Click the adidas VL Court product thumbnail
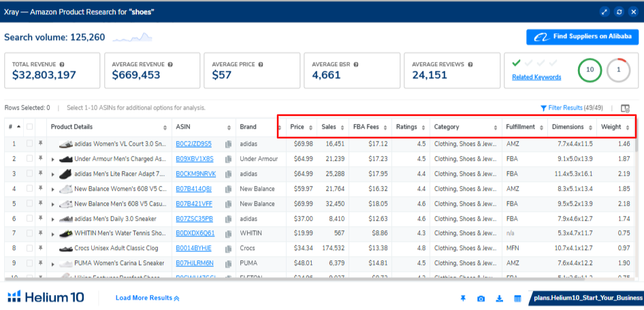The image size is (644, 310). pos(66,144)
